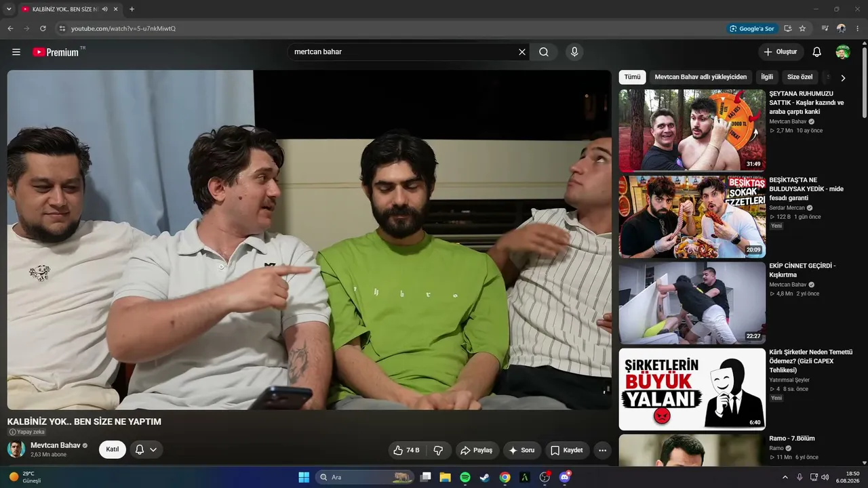Start voice search with the microphone

point(574,52)
